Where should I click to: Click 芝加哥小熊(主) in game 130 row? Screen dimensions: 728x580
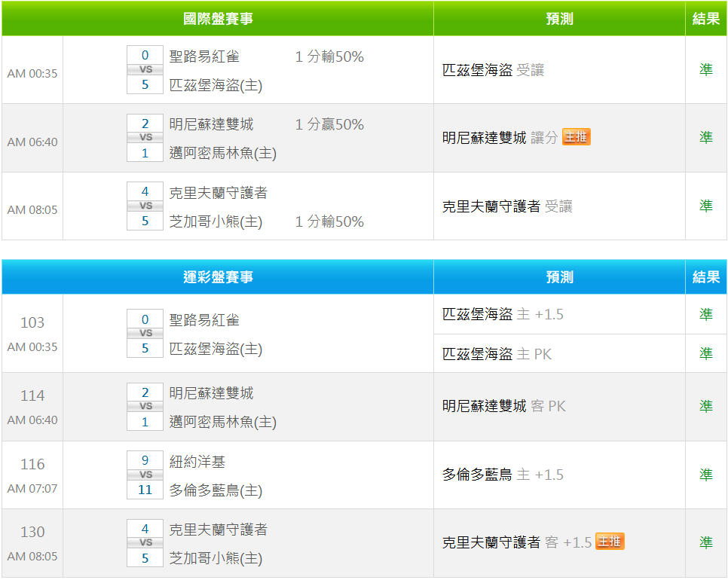pyautogui.click(x=216, y=558)
